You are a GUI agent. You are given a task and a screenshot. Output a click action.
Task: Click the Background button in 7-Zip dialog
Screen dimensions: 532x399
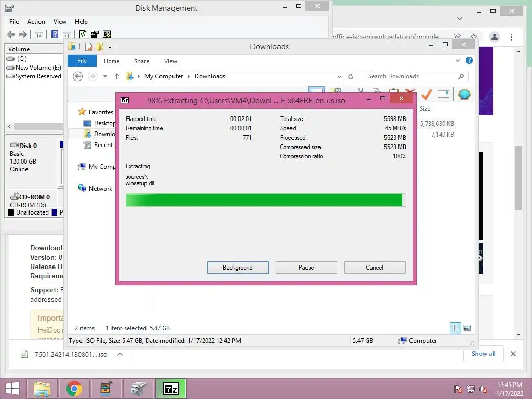point(238,268)
